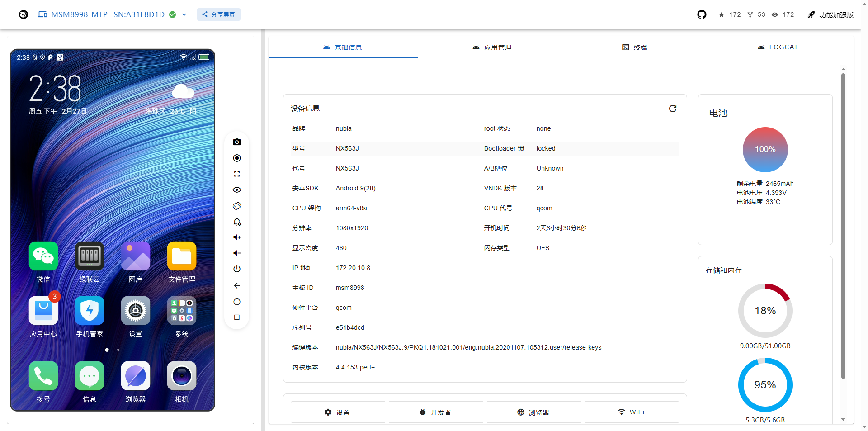Open the LOGCAT tab
Viewport: 868px width, 431px height.
(778, 47)
